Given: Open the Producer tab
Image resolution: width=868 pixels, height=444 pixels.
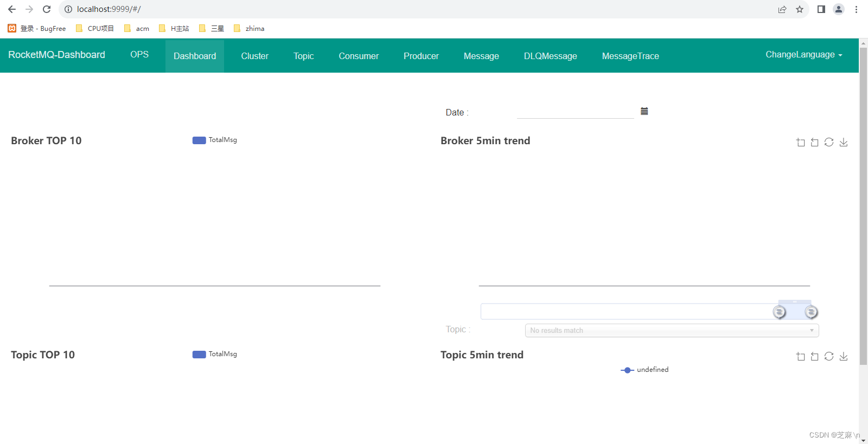Looking at the screenshot, I should [x=421, y=56].
